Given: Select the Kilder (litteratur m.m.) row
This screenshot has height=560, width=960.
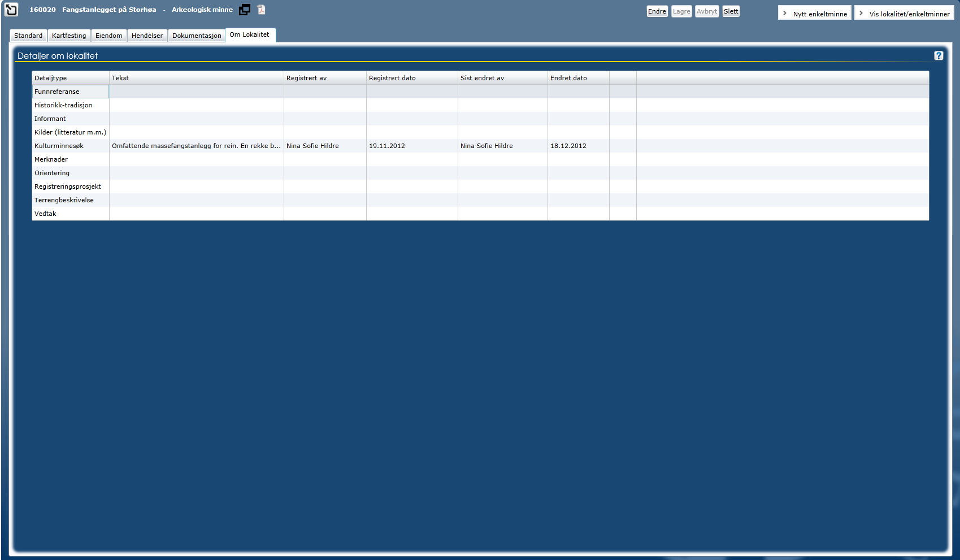Looking at the screenshot, I should (x=480, y=132).
